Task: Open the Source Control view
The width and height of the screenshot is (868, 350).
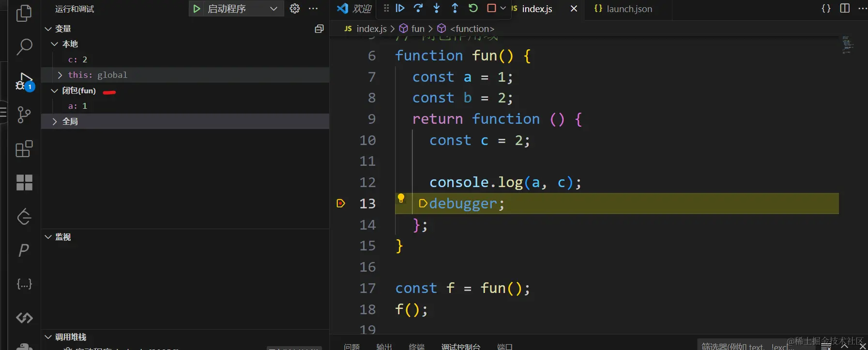Action: pyautogui.click(x=24, y=115)
